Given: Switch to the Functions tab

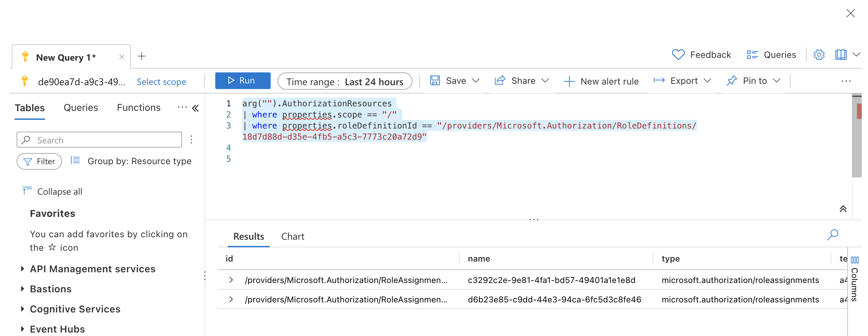Looking at the screenshot, I should click(138, 108).
